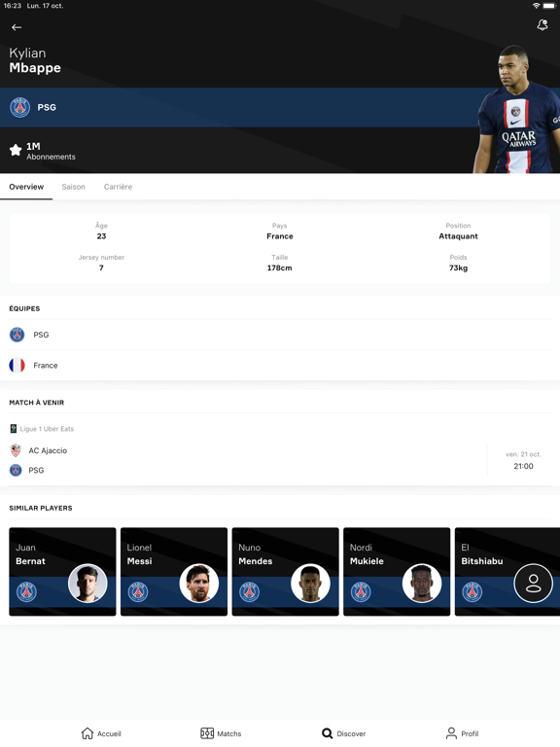560x747 pixels.
Task: Tap the star subscribe icon
Action: tap(16, 150)
